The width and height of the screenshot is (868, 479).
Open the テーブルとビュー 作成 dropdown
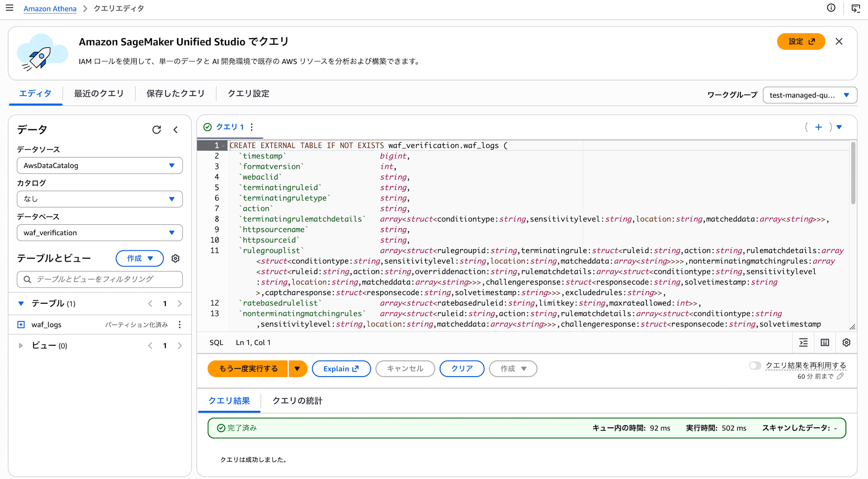tap(140, 258)
